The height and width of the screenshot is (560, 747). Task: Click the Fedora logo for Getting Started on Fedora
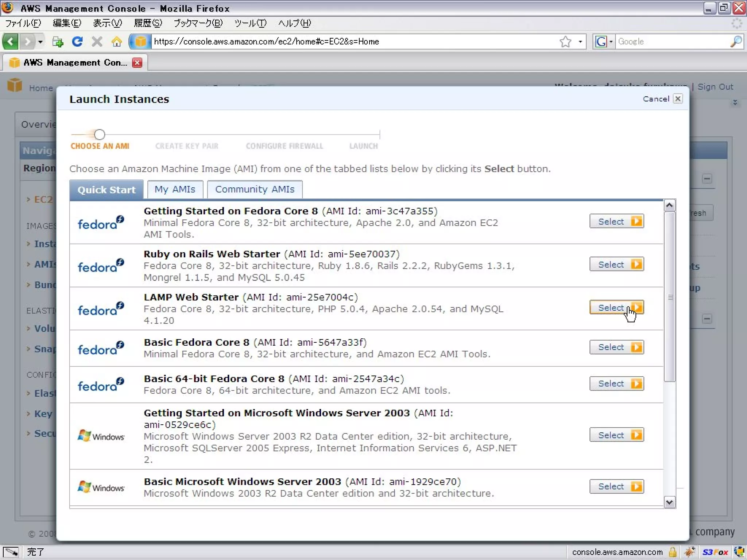(101, 223)
